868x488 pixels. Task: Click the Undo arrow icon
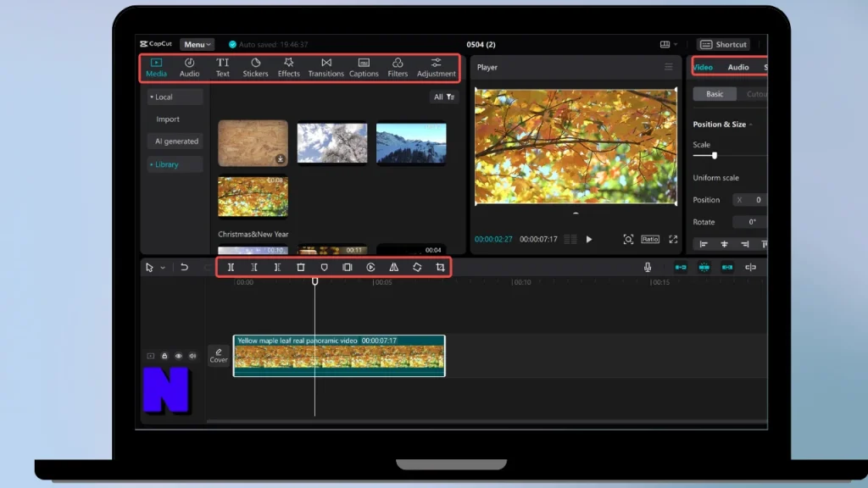(x=184, y=267)
